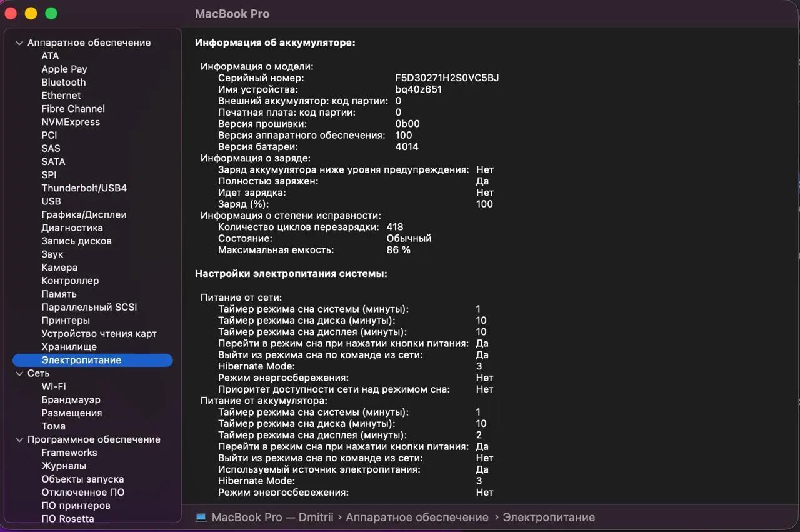The image size is (800, 532).
Task: Click MacBook Pro — Dmitrii path item
Action: [272, 518]
